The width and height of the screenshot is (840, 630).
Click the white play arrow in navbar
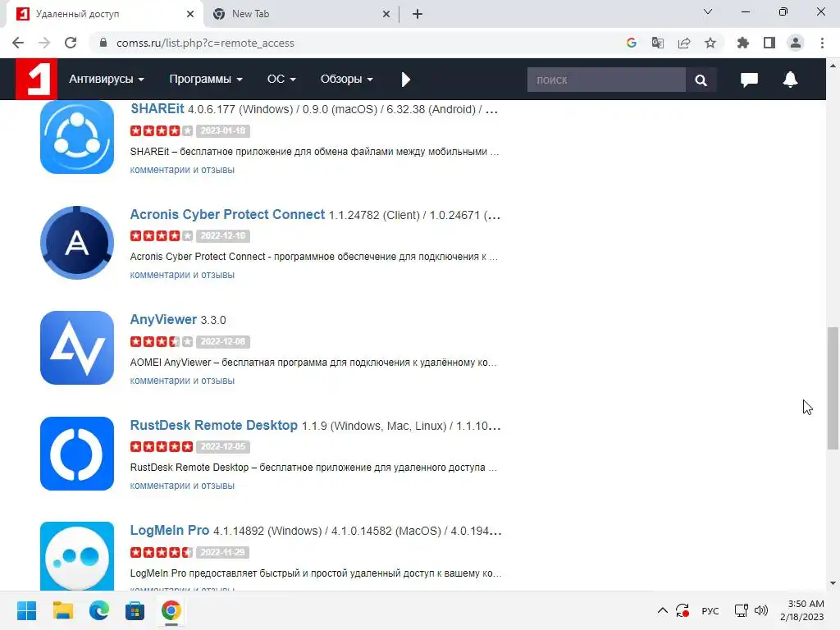[405, 80]
